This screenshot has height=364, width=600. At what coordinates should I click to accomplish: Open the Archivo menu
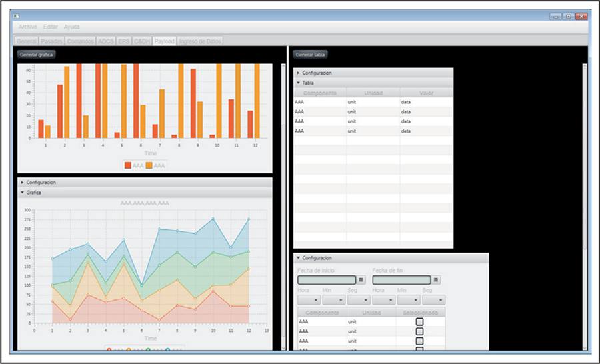click(28, 27)
